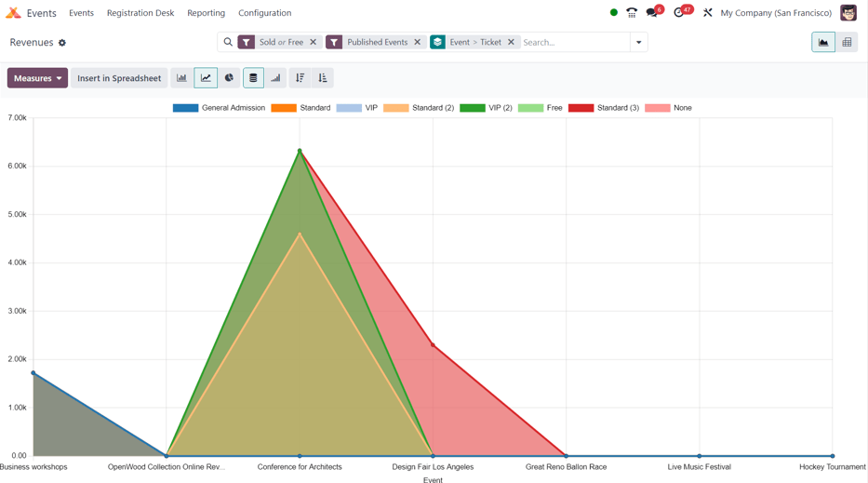This screenshot has width=868, height=483.
Task: Open the VoIP phone icon
Action: tap(632, 13)
